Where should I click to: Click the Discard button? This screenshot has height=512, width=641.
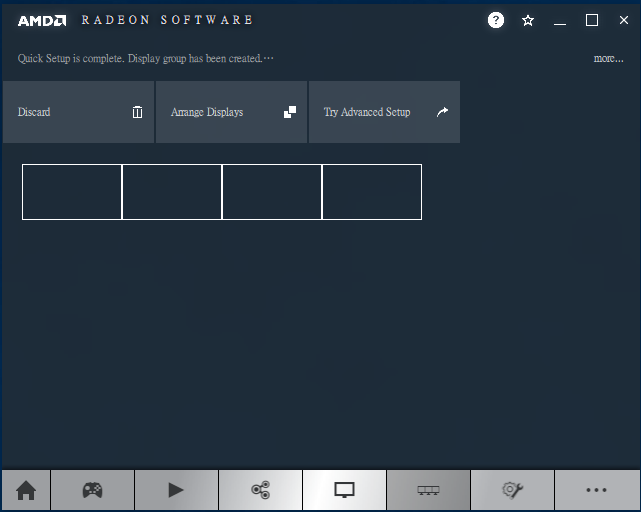pyautogui.click(x=78, y=112)
